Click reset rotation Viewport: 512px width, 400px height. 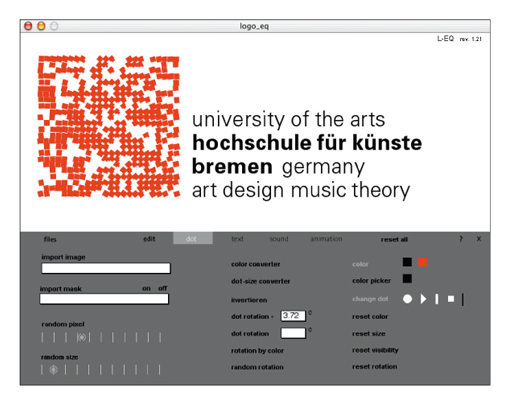pyautogui.click(x=375, y=367)
